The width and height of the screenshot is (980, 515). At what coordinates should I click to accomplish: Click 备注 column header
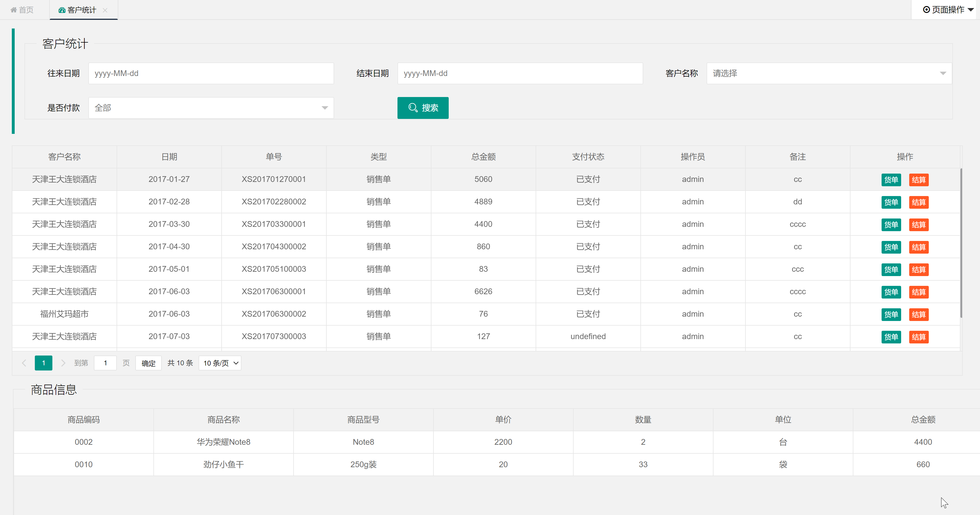pyautogui.click(x=798, y=157)
